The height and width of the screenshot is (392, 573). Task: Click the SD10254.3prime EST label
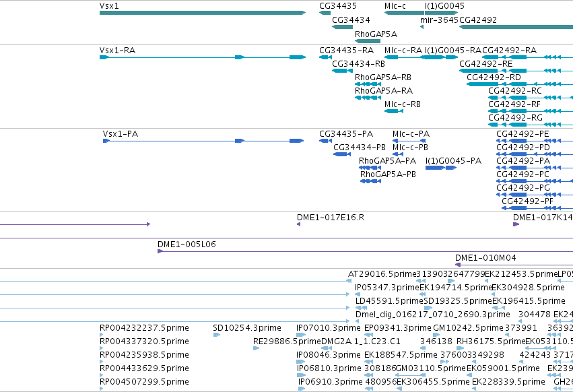point(247,328)
